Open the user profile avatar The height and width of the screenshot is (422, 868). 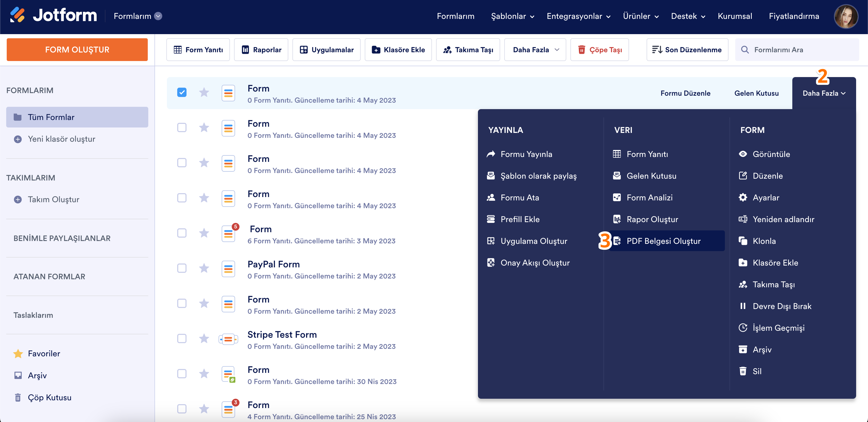coord(846,16)
